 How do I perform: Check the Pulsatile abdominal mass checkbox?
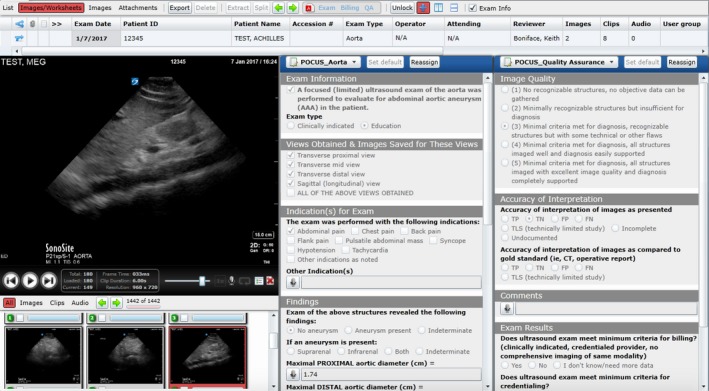[339, 240]
